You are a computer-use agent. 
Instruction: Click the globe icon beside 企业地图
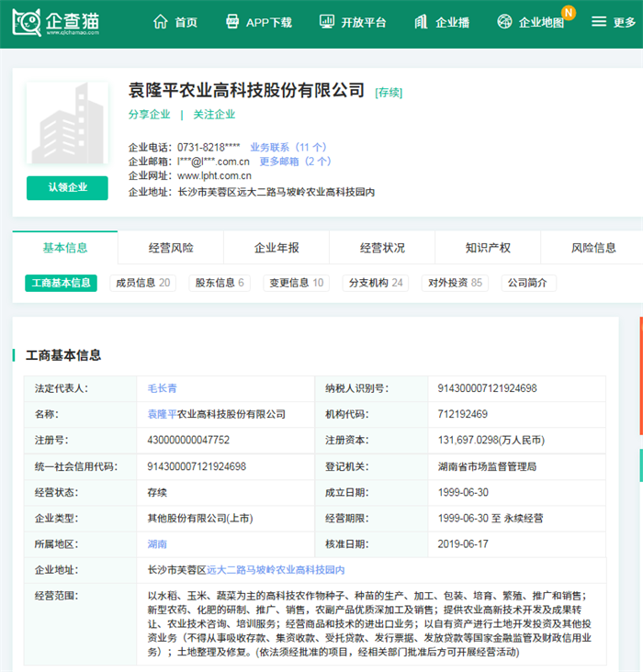pos(504,21)
